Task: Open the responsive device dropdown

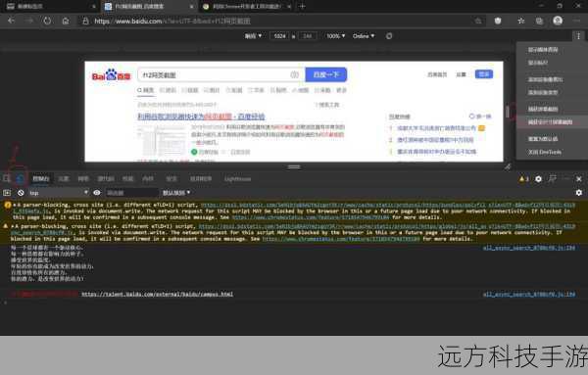Action: click(x=253, y=36)
